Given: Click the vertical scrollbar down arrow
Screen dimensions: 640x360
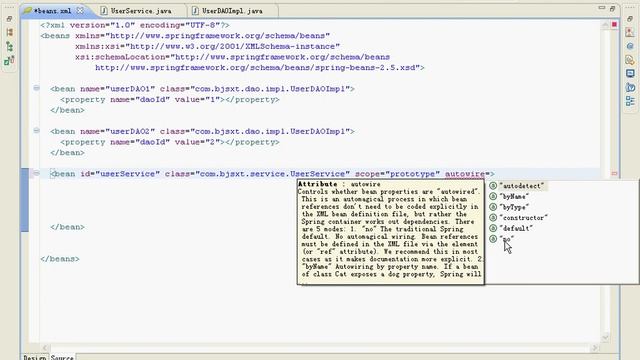Looking at the screenshot, I should click(x=605, y=337).
